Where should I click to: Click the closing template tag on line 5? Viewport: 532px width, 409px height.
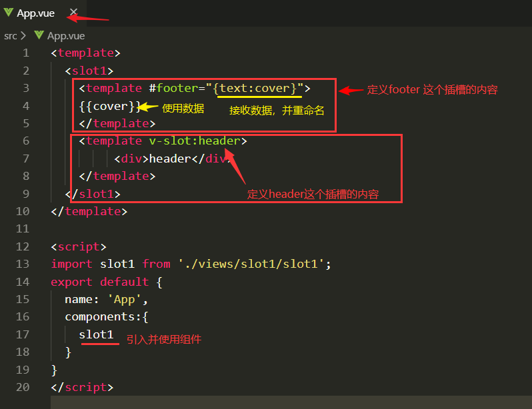click(x=117, y=123)
